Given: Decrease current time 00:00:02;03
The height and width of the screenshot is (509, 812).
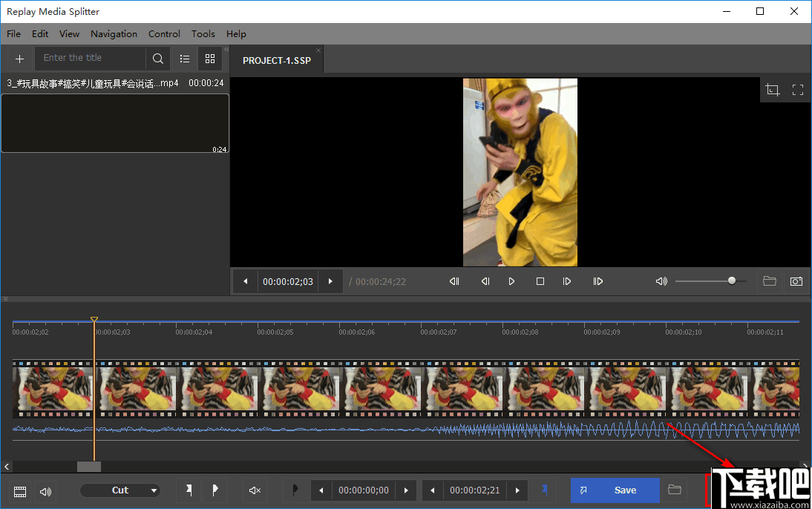Looking at the screenshot, I should tap(246, 282).
